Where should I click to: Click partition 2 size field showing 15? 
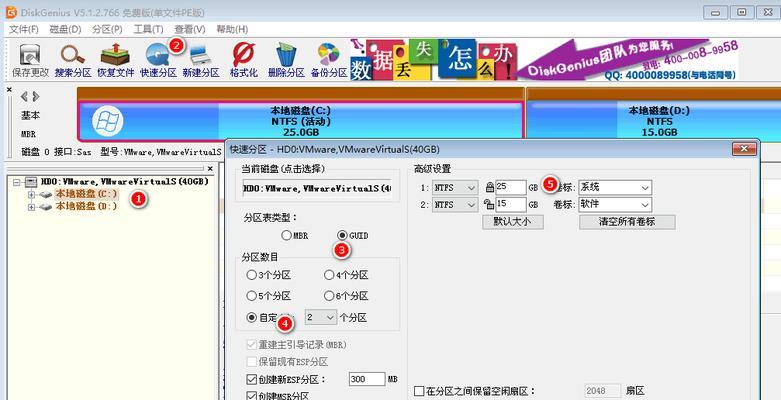coord(511,205)
